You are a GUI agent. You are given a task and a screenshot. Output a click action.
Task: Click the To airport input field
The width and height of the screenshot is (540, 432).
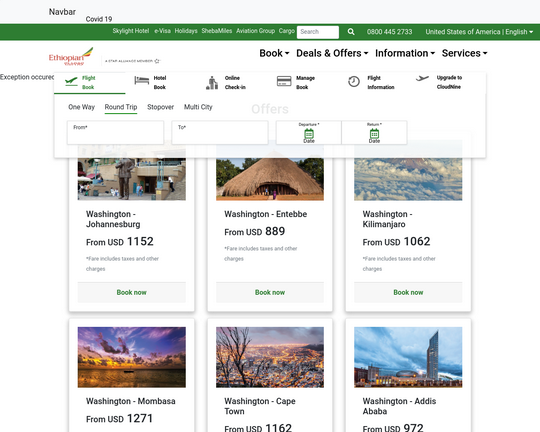point(220,132)
